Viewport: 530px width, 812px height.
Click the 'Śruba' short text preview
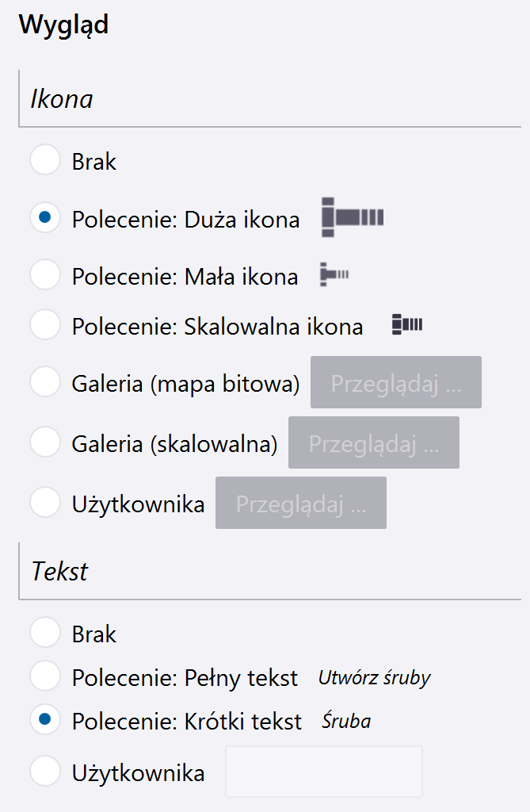(x=346, y=721)
